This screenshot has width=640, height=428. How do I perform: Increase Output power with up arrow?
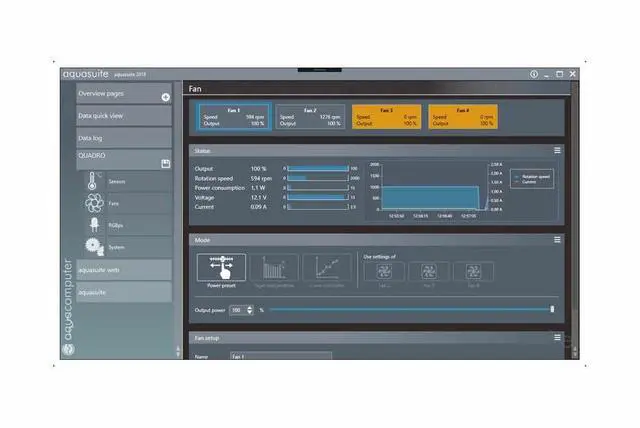point(249,308)
